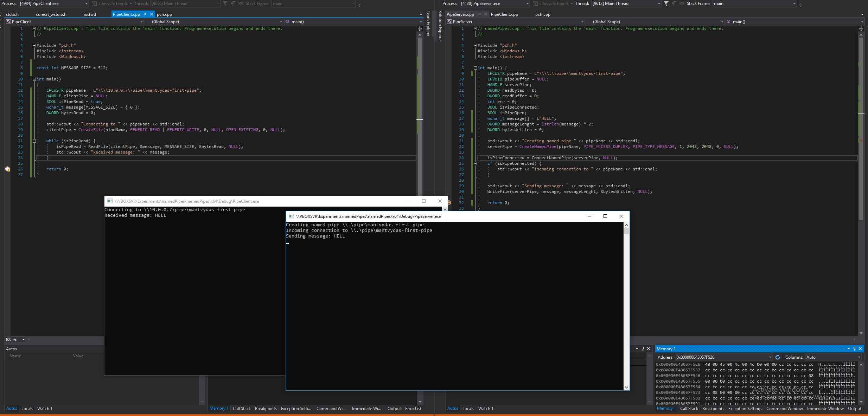Refresh memory view with re-evaluate icon

point(778,357)
